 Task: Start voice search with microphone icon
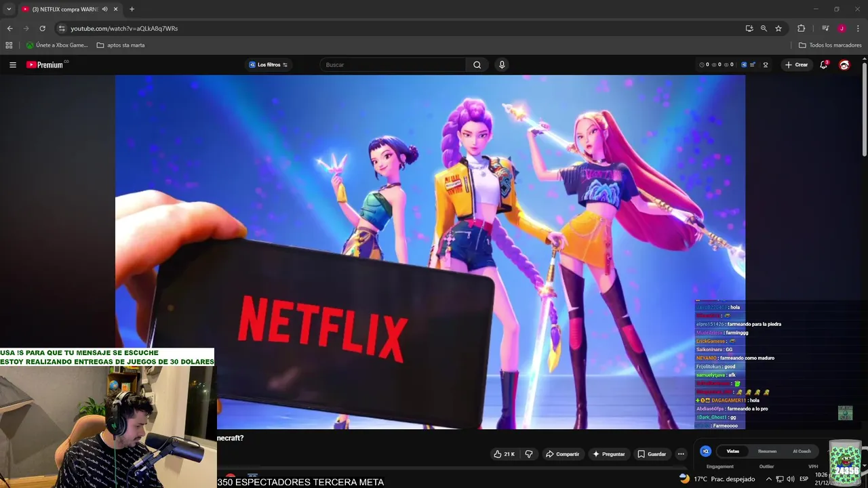[502, 65]
